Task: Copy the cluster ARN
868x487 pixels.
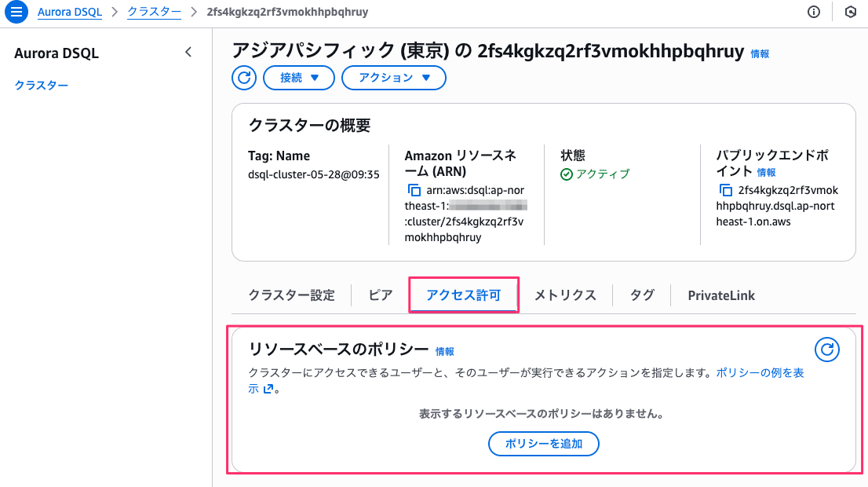Action: [414, 190]
